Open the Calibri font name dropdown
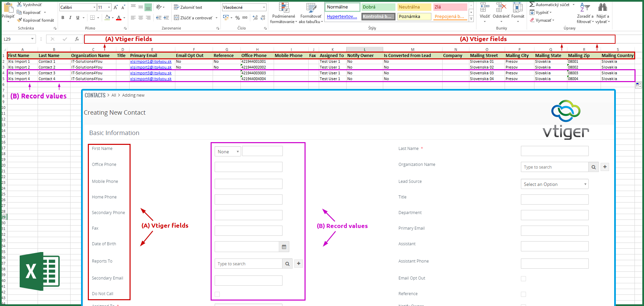Viewport: 644px width, 306px height. pyautogui.click(x=95, y=7)
